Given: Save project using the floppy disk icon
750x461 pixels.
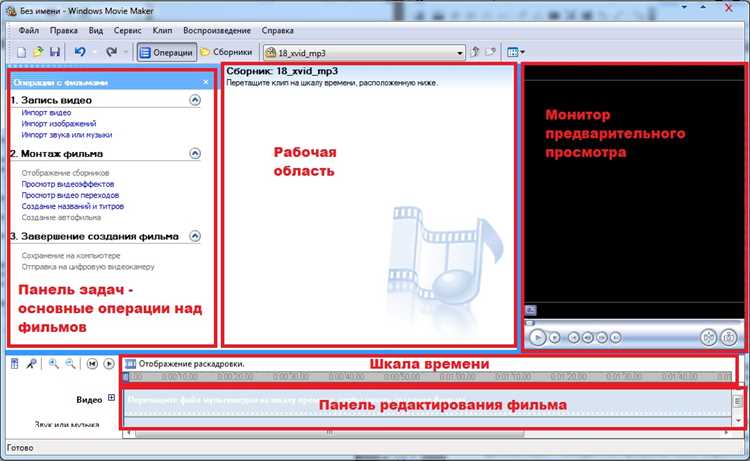Looking at the screenshot, I should click(55, 52).
